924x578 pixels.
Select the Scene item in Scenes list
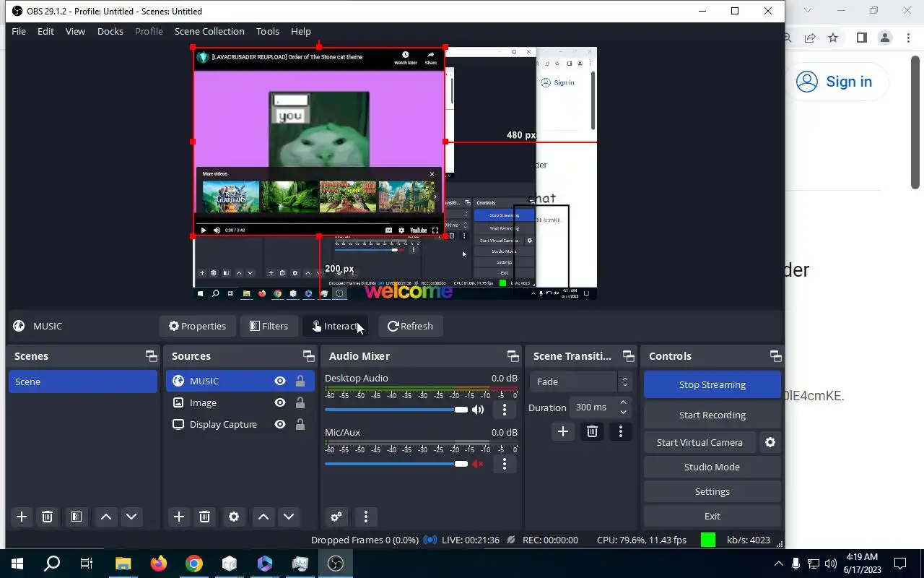[x=83, y=381]
